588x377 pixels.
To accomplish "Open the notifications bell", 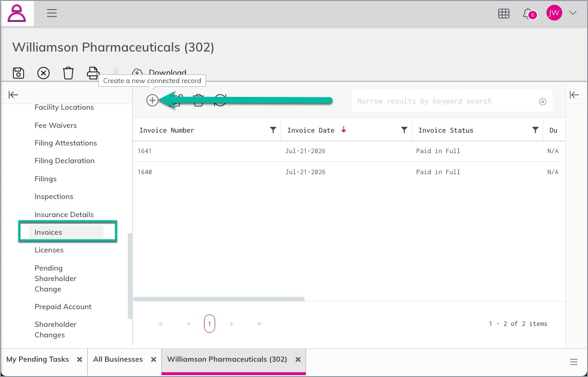I will point(528,13).
